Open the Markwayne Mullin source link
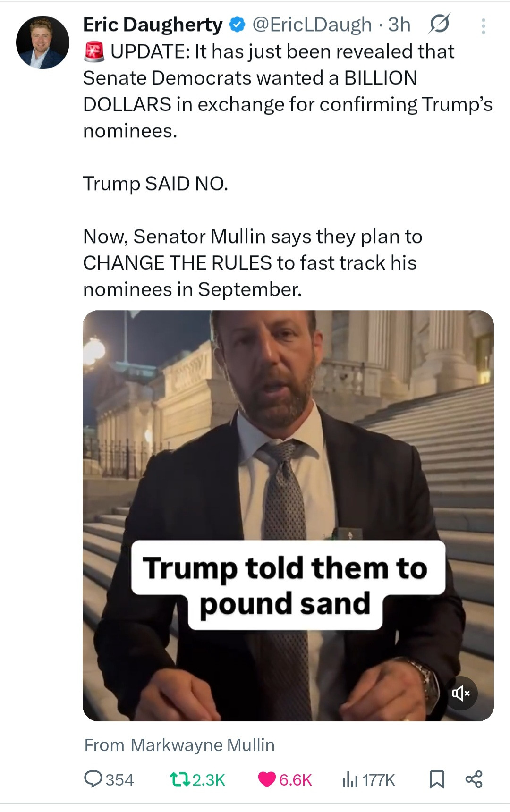Screen dimensions: 510x812 [203, 745]
